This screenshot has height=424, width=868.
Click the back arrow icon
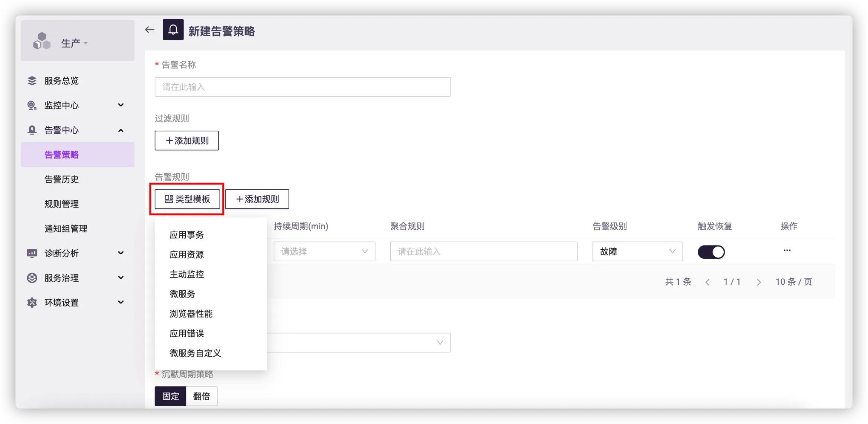150,30
